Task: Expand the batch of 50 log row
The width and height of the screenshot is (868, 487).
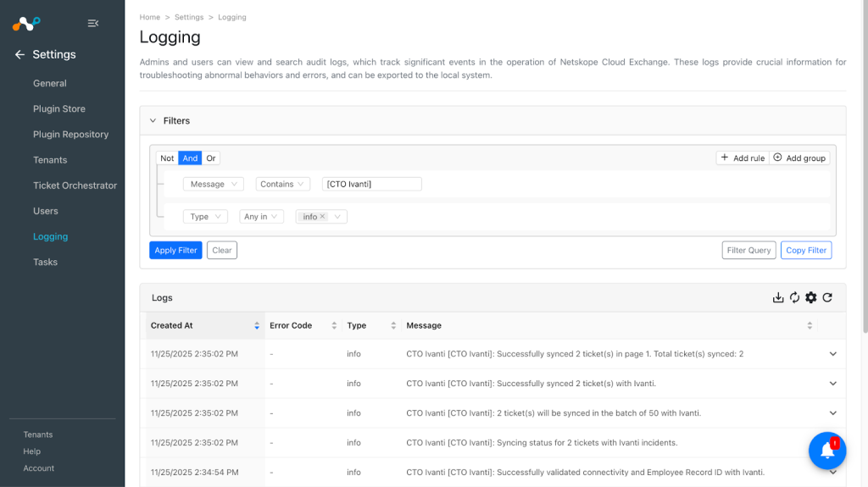Action: [832, 412]
